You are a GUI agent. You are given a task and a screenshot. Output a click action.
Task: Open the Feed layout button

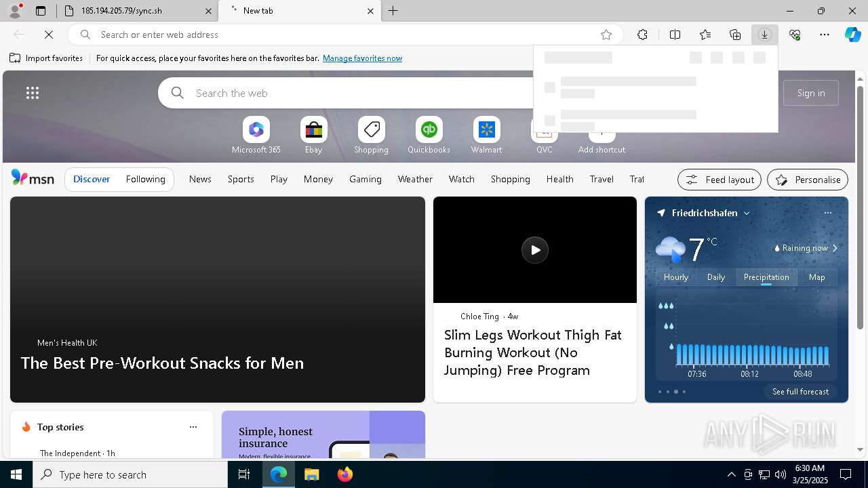click(719, 180)
